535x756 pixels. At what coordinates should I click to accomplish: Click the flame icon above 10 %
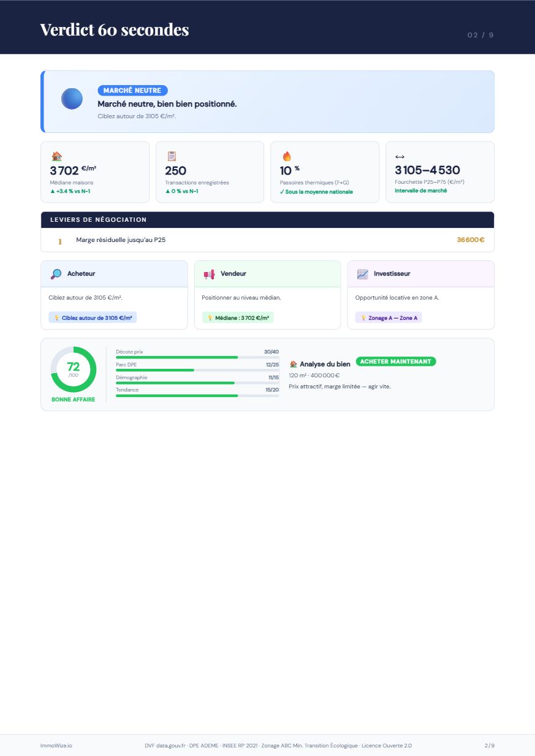tap(286, 156)
